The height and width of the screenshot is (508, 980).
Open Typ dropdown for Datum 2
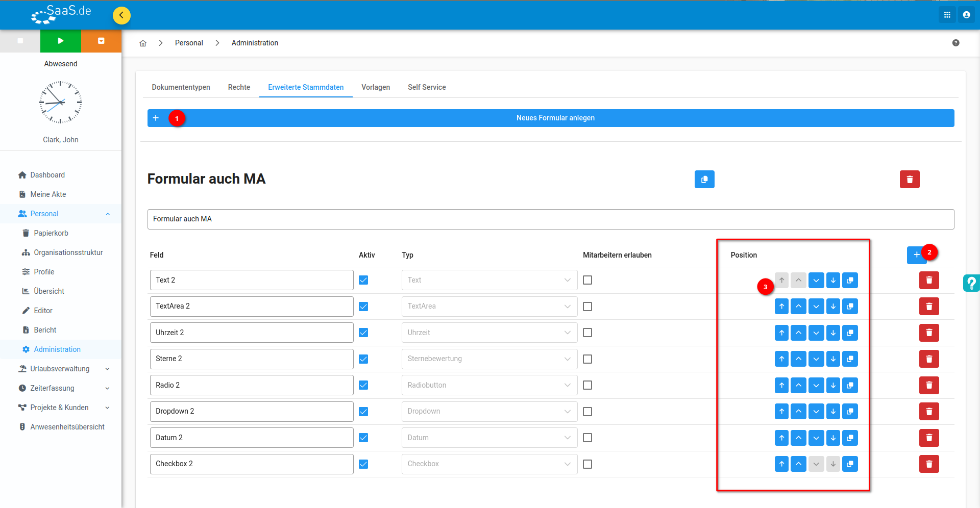(x=489, y=438)
